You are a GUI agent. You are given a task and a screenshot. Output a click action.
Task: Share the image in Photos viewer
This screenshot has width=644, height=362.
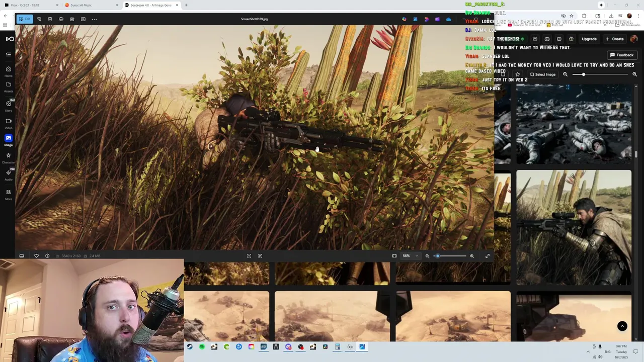(72, 19)
